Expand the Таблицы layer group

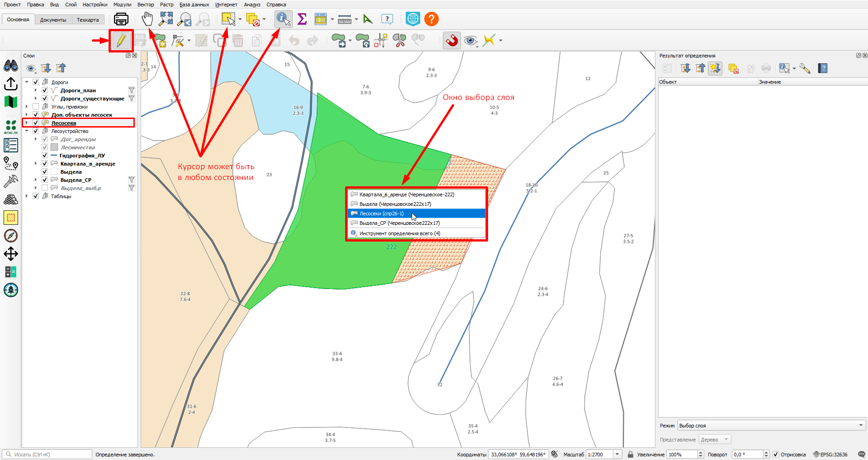[27, 196]
